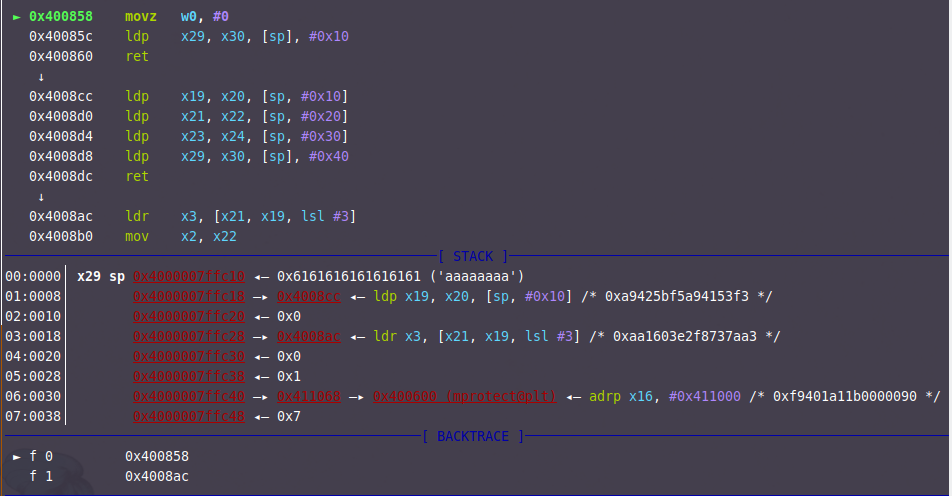Click the 0x400600 (mprotect@plt) link
Screen dimensions: 952x496
464,396
